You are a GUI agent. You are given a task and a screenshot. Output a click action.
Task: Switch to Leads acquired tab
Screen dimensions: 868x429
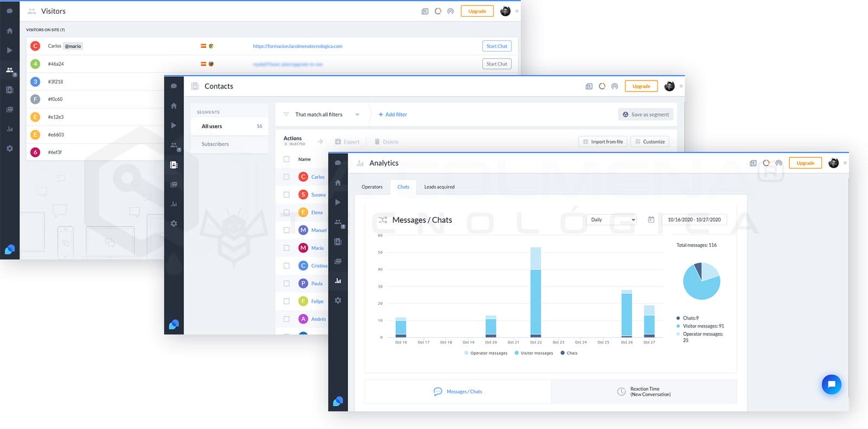pos(439,187)
